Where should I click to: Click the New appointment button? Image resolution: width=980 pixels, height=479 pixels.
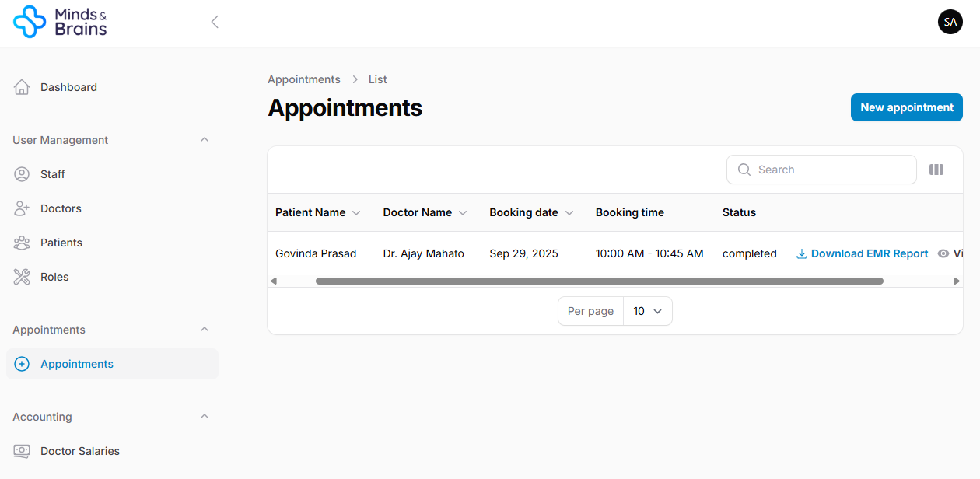[906, 107]
